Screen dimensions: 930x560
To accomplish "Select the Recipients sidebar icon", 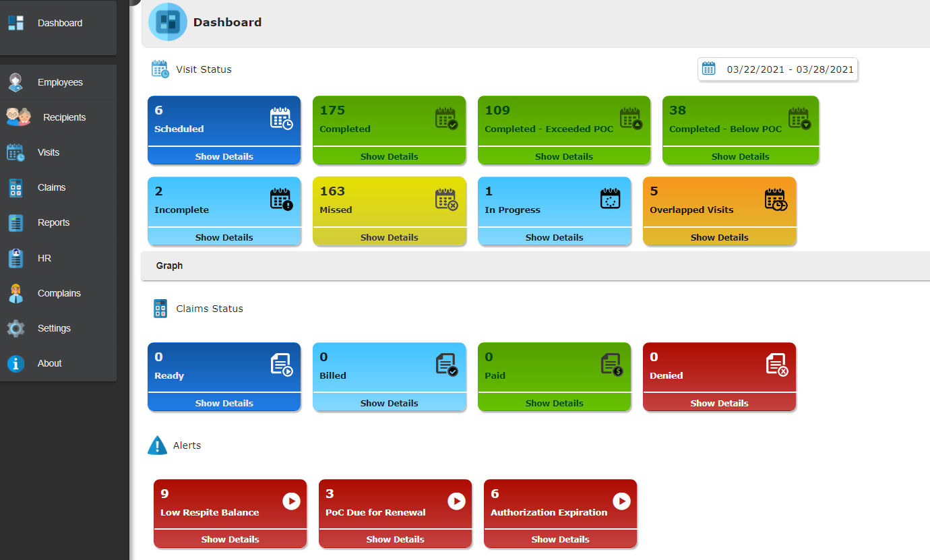I will pos(17,117).
